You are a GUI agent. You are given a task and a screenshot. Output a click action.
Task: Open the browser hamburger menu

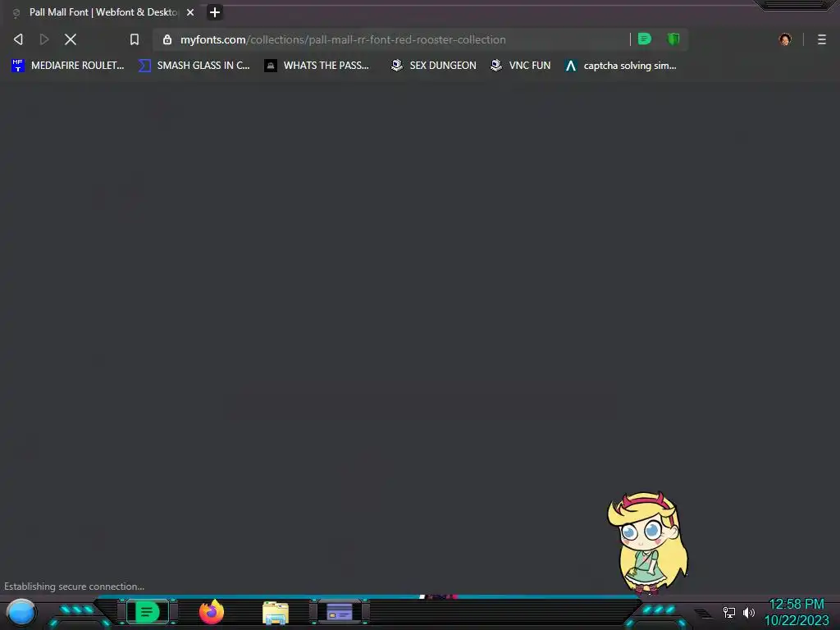tap(822, 39)
